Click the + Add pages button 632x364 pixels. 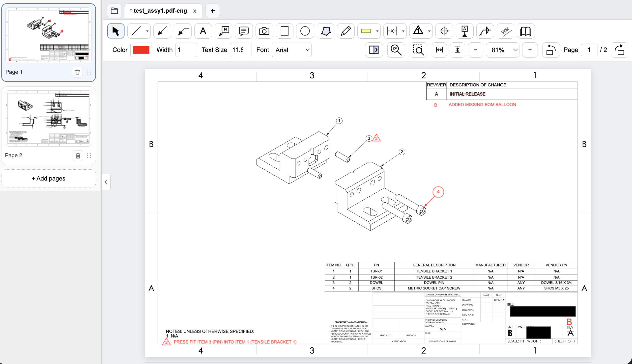pyautogui.click(x=49, y=179)
